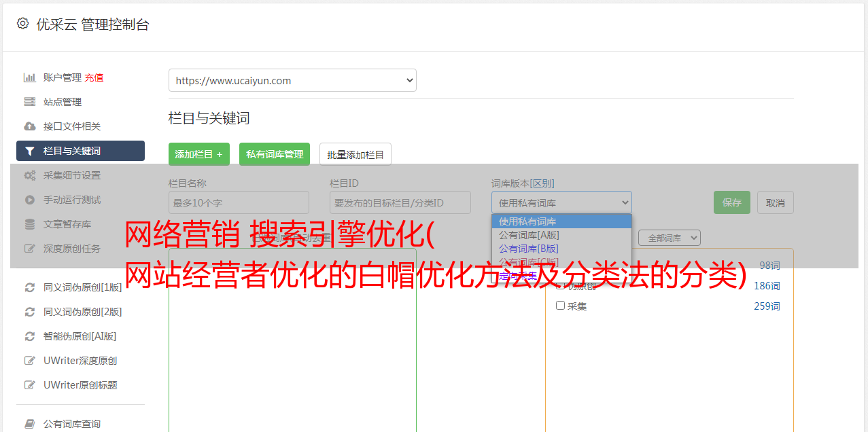Click the refresh icon for 同义词伪原创[1版]
868x432 pixels.
(29, 287)
